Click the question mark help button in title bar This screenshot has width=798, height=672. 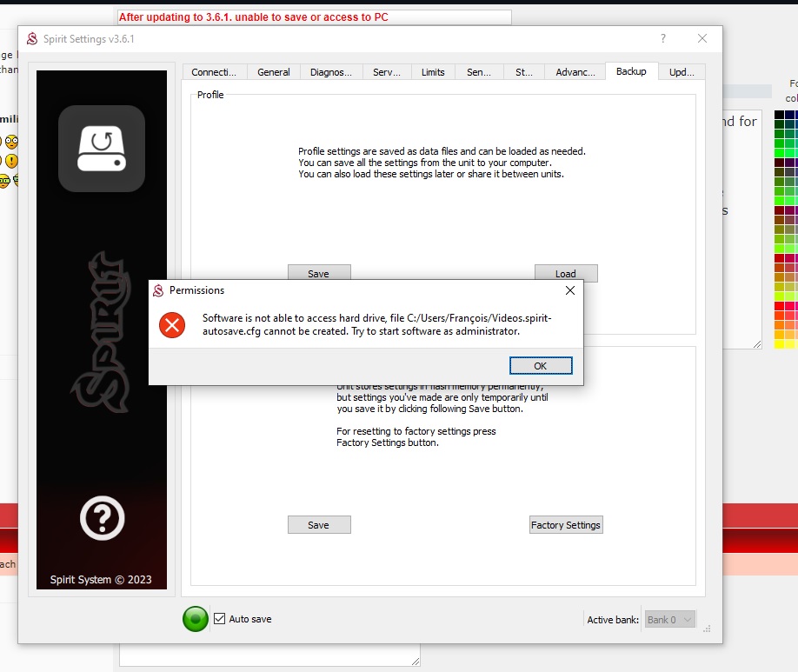coord(663,39)
